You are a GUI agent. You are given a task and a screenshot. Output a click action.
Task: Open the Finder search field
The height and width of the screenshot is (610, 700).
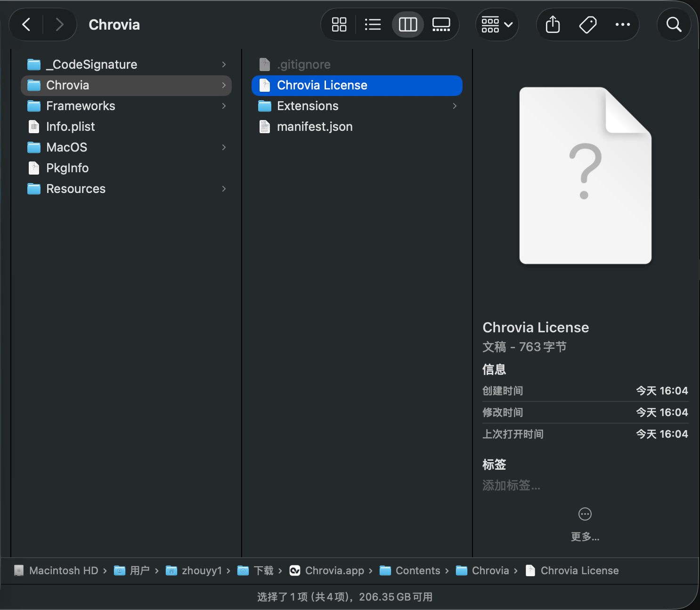tap(674, 24)
